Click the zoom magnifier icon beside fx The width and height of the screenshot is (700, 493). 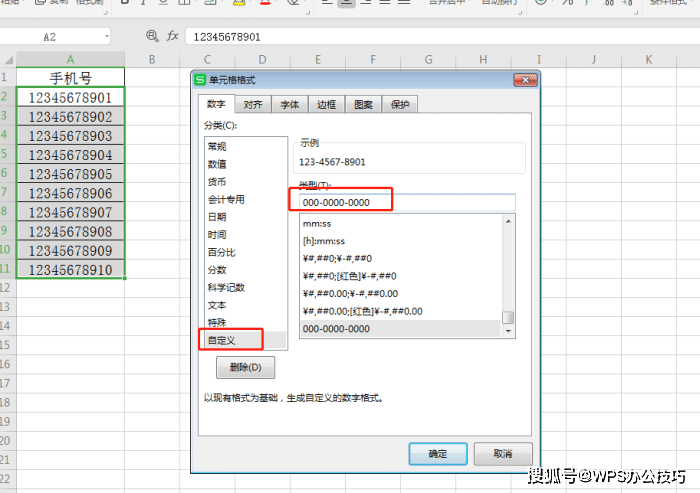152,35
